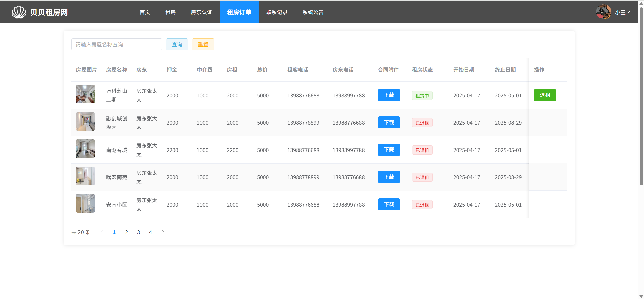644x299 pixels.
Task: Click the 贝贝租房网 shell logo icon
Action: (19, 12)
